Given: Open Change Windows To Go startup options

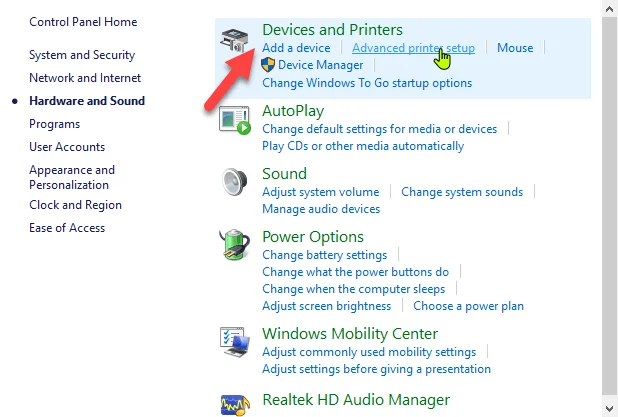Looking at the screenshot, I should [367, 83].
